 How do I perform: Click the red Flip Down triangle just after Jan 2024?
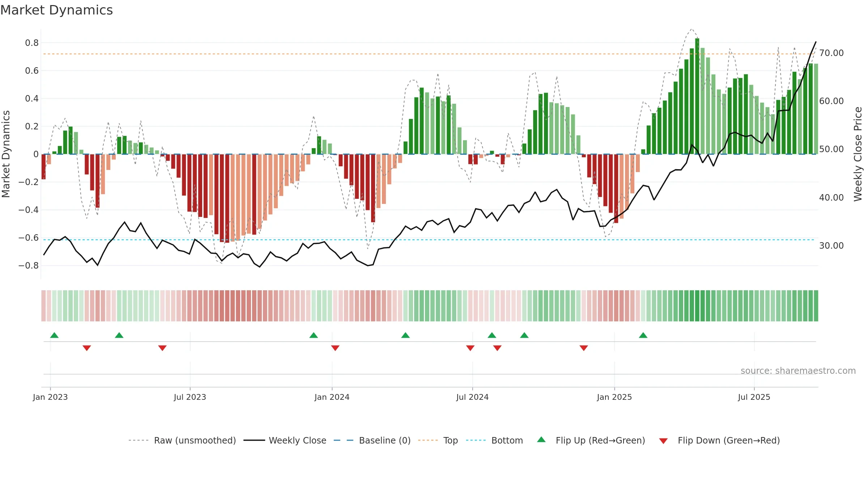click(x=335, y=348)
